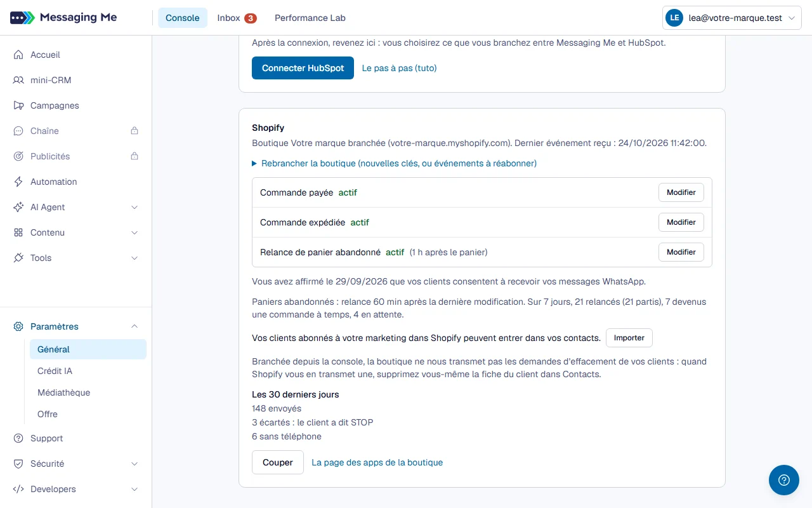
Task: Click the Messaging Me logo icon
Action: [x=22, y=18]
